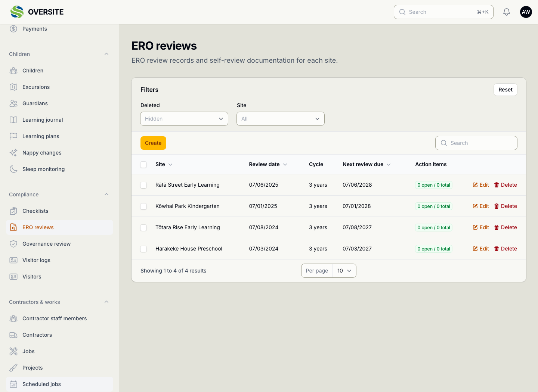Focus the global search field
Screen dimensions: 538x392
[x=443, y=12]
